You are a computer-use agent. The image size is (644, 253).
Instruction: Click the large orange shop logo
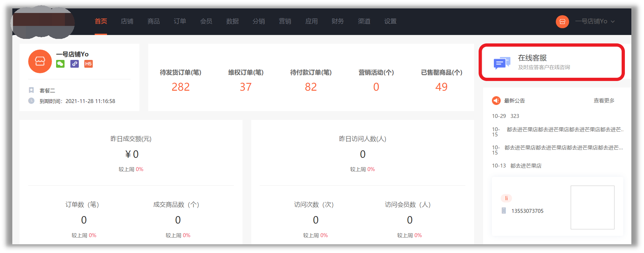pos(40,61)
